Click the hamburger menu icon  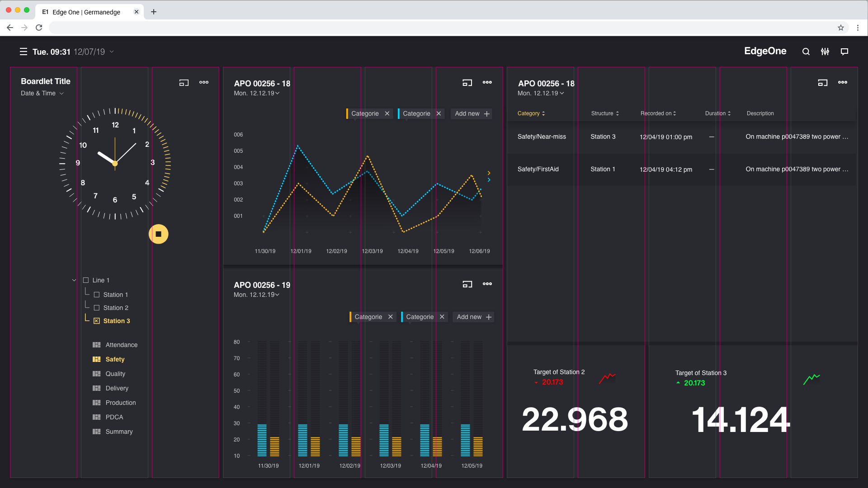coord(24,52)
